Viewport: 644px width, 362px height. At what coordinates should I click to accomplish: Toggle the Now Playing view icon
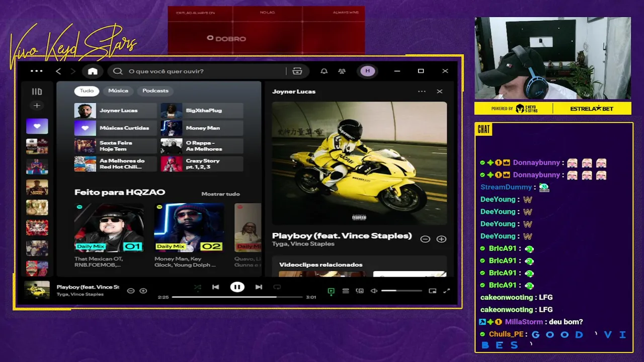pyautogui.click(x=331, y=291)
